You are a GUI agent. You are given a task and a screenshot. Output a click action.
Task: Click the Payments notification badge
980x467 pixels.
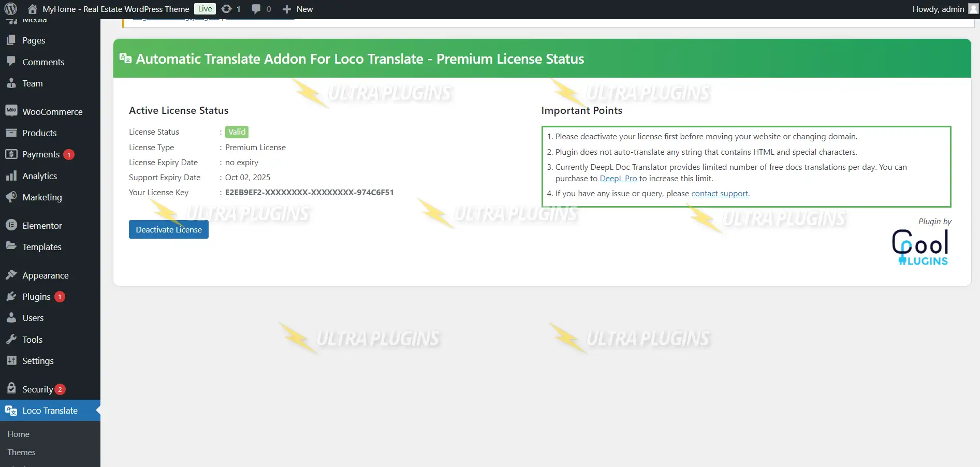(x=69, y=154)
